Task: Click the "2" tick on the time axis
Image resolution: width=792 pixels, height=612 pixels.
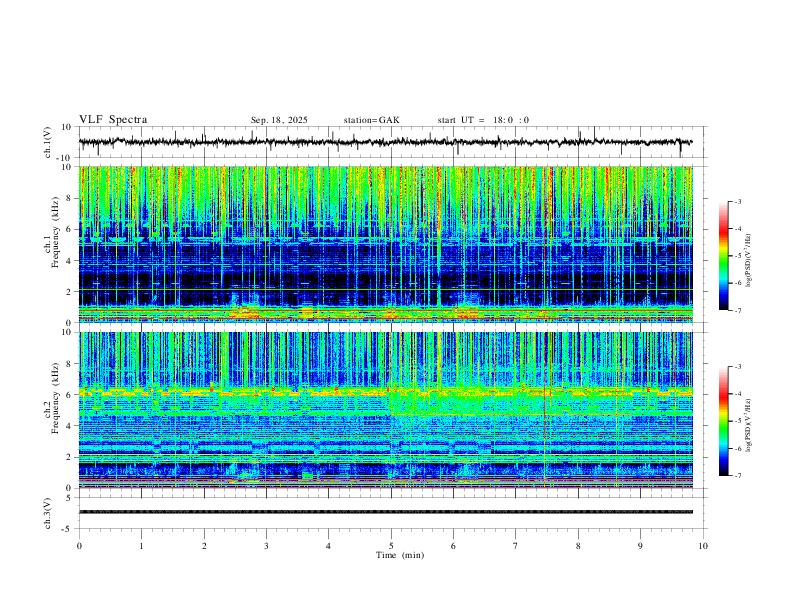Action: [204, 546]
